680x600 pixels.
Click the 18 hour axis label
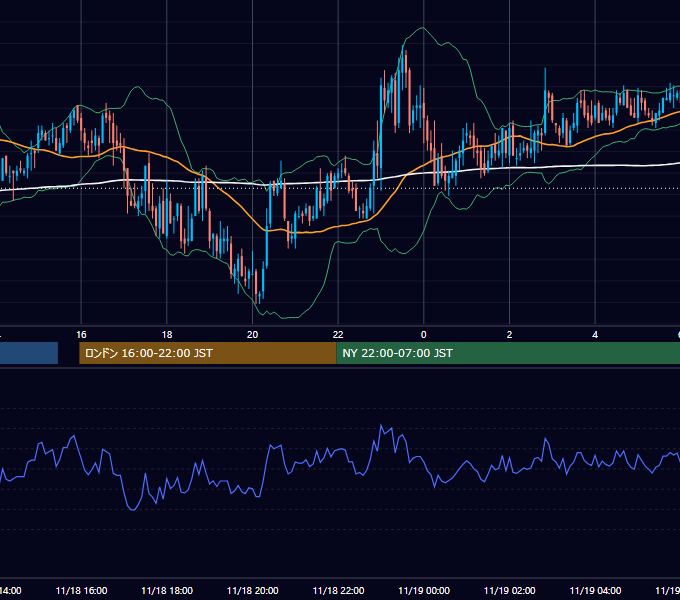(x=167, y=334)
